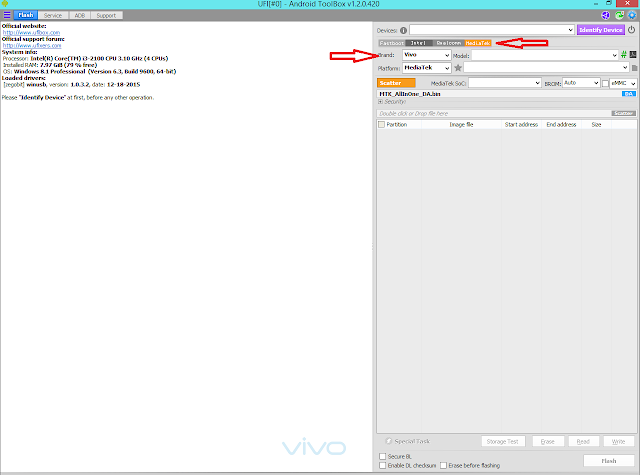Expand the Security section
640x475 pixels.
pos(380,102)
